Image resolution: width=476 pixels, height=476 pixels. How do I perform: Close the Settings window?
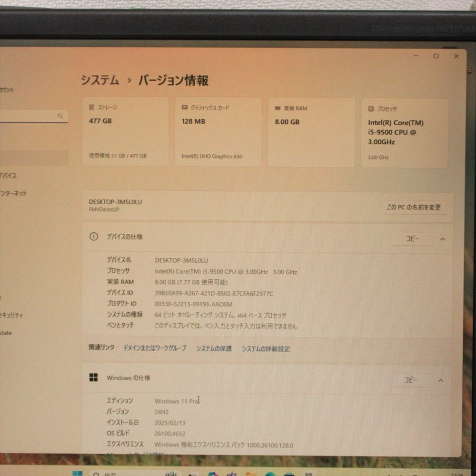tap(456, 56)
